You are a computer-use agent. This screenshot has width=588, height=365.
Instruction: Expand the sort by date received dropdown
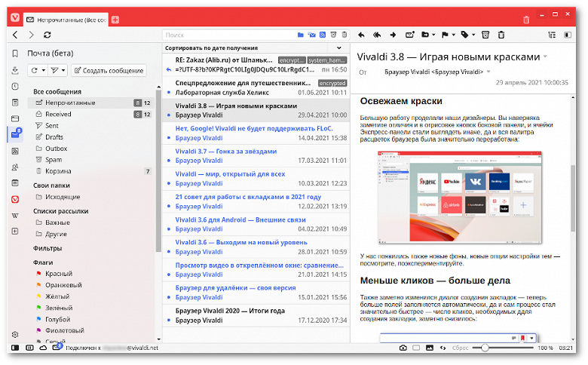338,48
